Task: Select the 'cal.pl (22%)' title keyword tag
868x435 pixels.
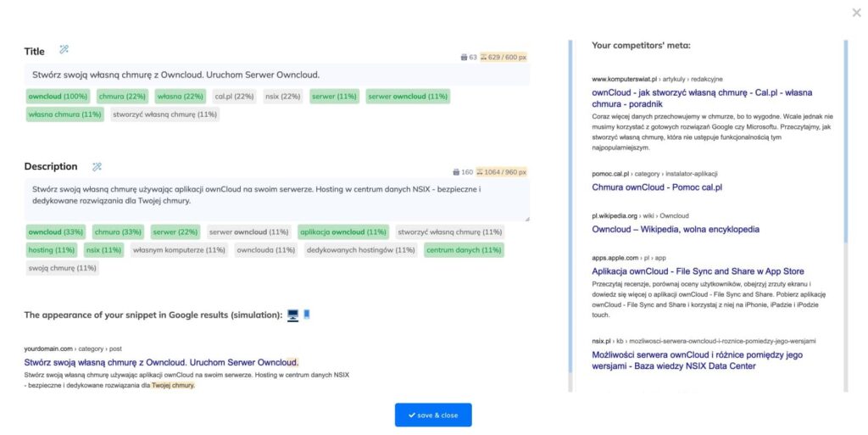Action: pyautogui.click(x=234, y=97)
